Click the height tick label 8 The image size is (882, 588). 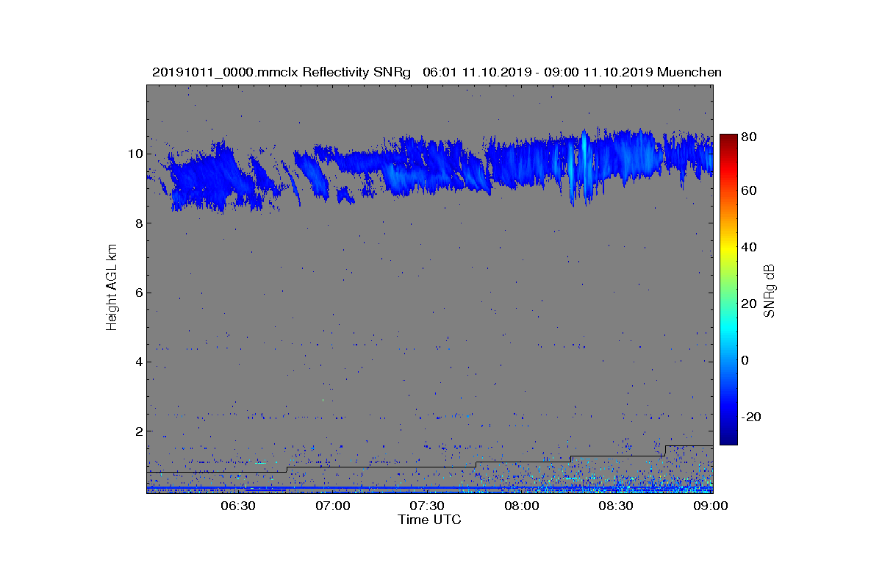pyautogui.click(x=137, y=223)
